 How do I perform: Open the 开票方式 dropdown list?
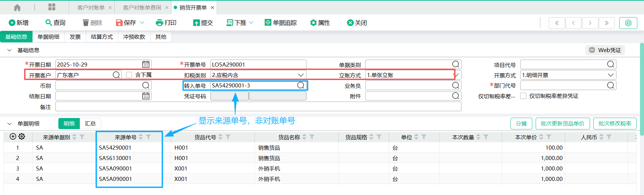[610, 75]
